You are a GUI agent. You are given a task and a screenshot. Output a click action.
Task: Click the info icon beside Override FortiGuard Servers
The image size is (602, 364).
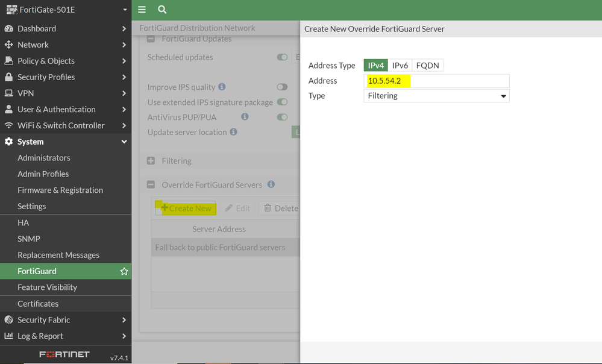(x=271, y=184)
